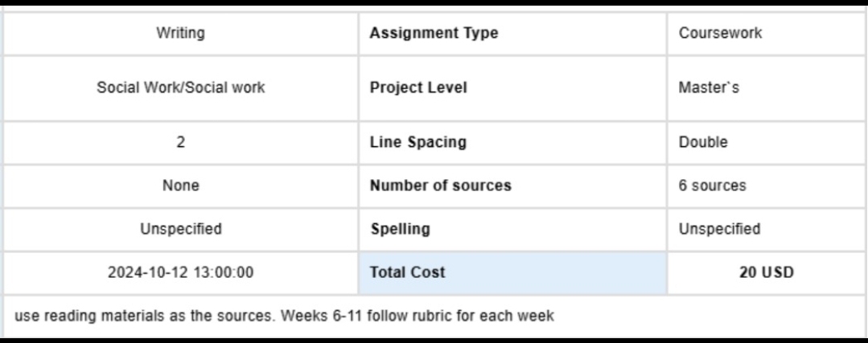Screen dimensions: 868x343
Task: Select the 2024-10-12 13:00:00 deadline
Action: (180, 272)
